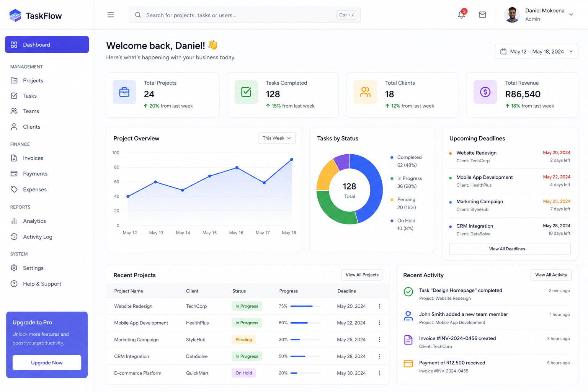The image size is (588, 392).
Task: Click the May 18 data point on chart
Action: (x=292, y=159)
